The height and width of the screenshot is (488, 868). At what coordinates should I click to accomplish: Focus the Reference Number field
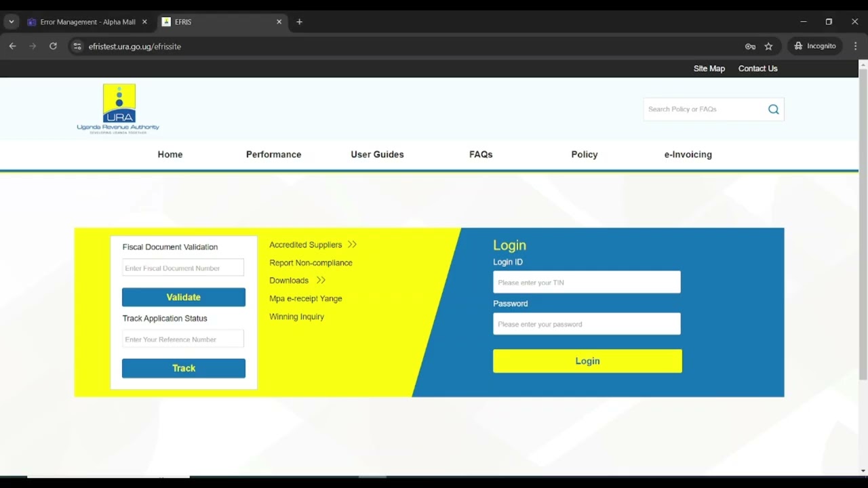pyautogui.click(x=183, y=339)
